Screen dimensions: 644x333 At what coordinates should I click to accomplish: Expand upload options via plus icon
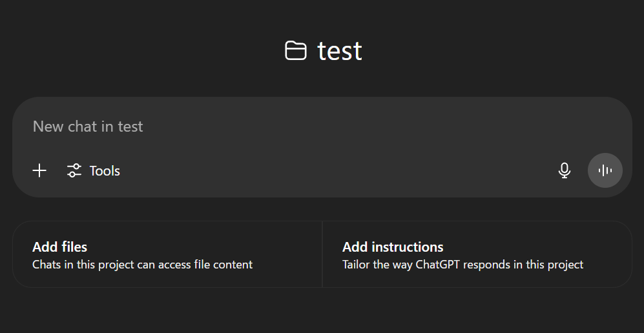[x=39, y=170]
